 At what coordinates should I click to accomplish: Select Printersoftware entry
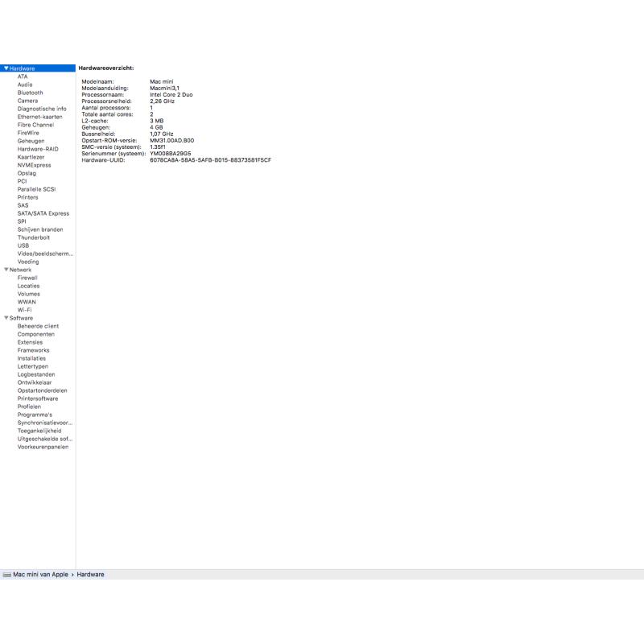38,398
